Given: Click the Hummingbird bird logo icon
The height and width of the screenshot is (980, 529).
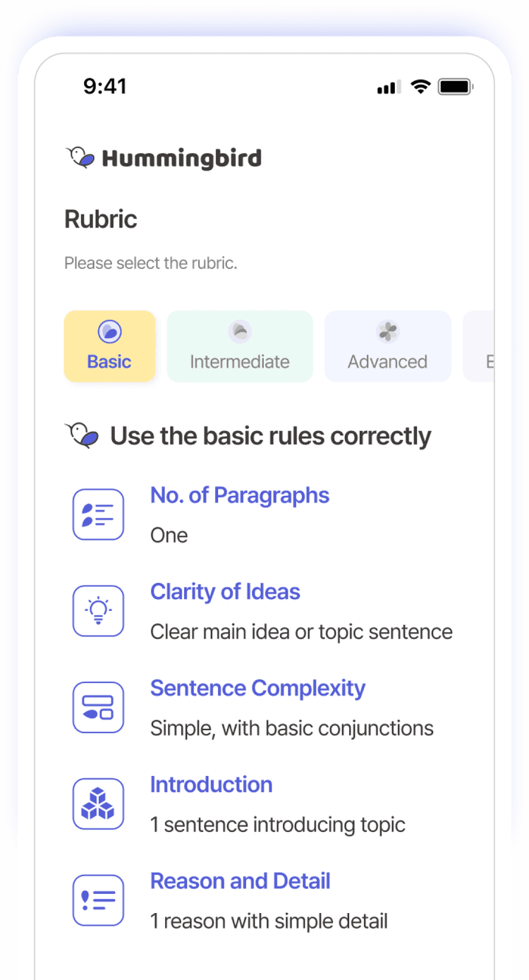Looking at the screenshot, I should click(x=80, y=157).
